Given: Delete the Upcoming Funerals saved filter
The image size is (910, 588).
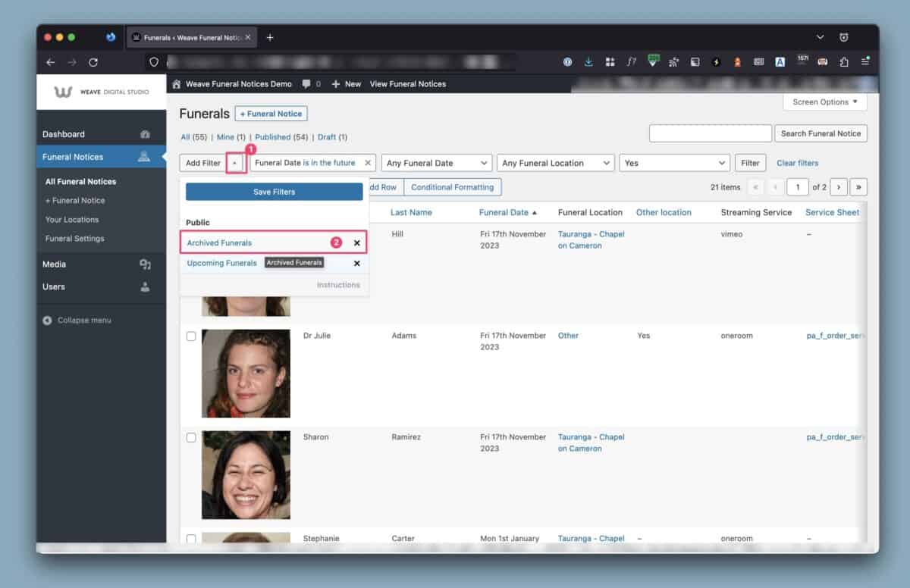Looking at the screenshot, I should 357,264.
